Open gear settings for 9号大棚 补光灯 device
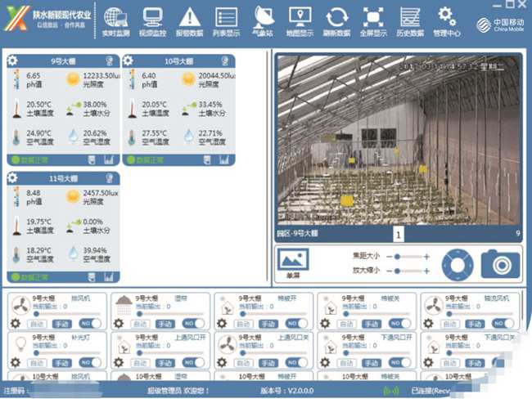The height and width of the screenshot is (399, 532). coord(16,363)
